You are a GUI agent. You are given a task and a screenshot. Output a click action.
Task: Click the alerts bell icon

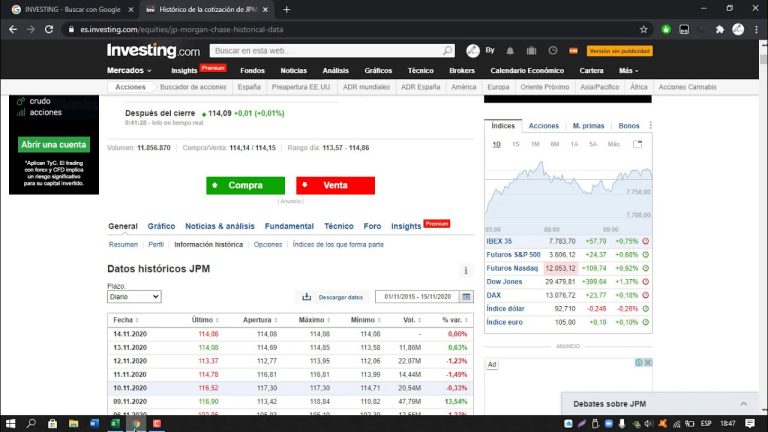point(510,50)
